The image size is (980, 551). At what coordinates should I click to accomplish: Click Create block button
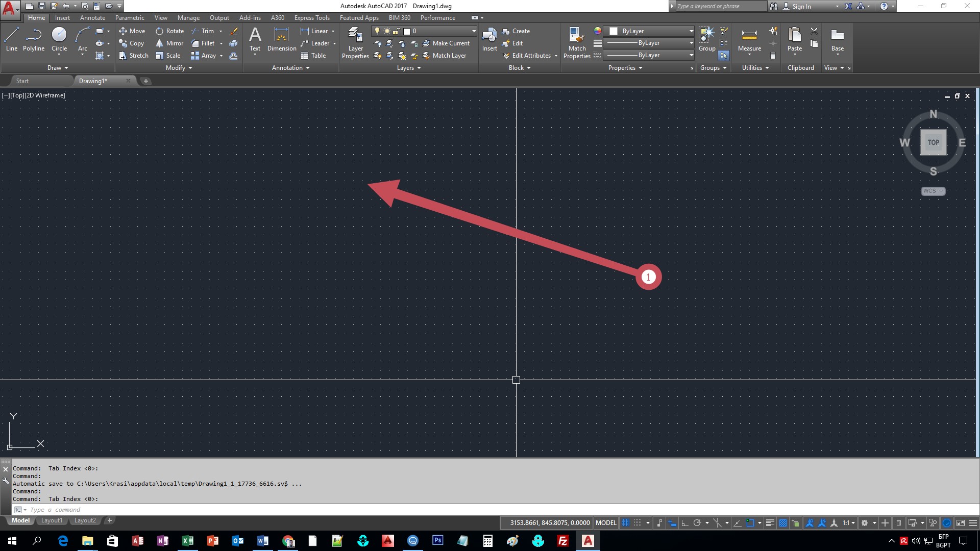pos(516,31)
